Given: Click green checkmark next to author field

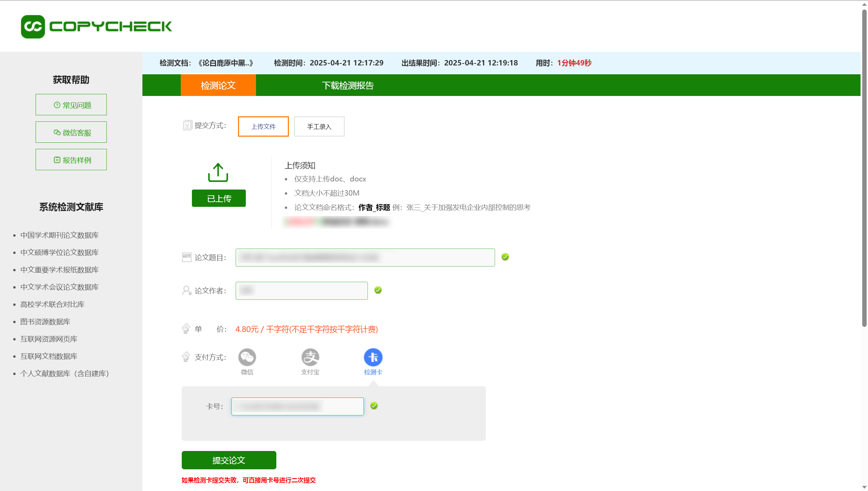Looking at the screenshot, I should click(378, 290).
